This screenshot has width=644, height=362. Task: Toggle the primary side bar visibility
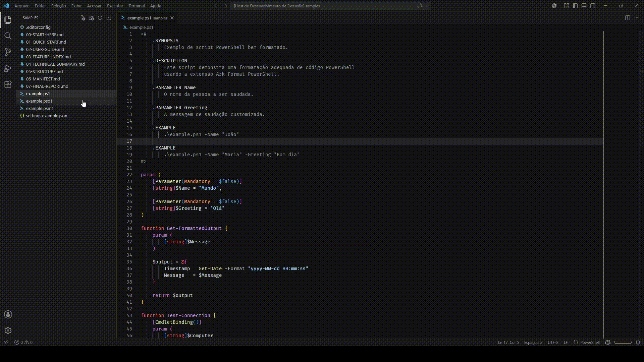click(x=575, y=6)
